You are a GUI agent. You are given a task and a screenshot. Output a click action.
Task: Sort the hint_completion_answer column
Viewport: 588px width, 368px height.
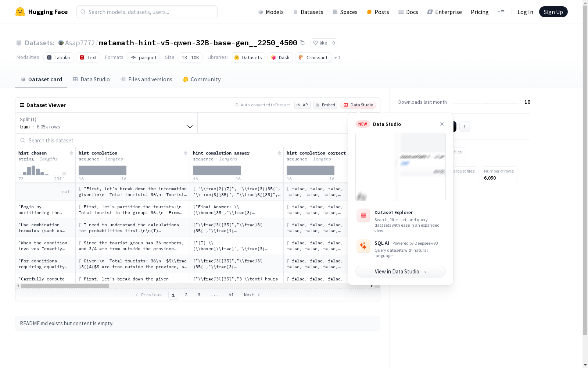(x=279, y=153)
